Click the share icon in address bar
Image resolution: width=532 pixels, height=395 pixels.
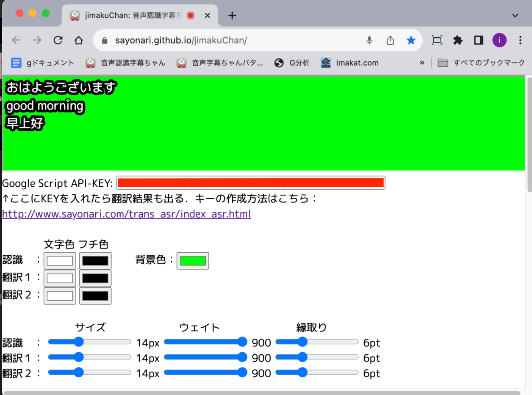[390, 40]
